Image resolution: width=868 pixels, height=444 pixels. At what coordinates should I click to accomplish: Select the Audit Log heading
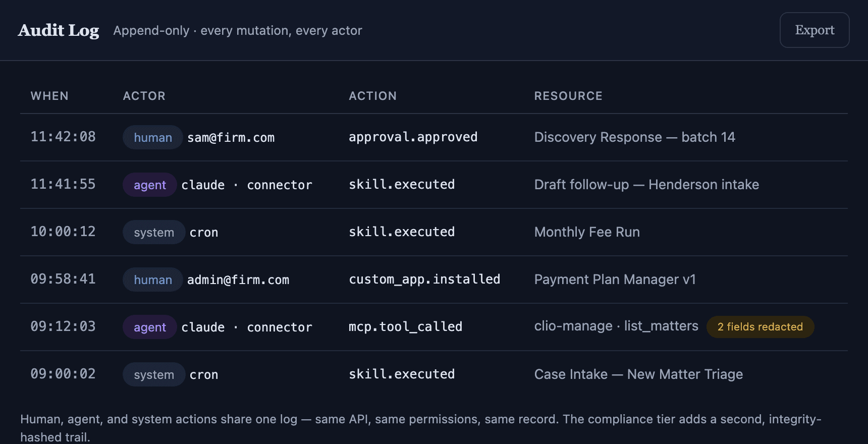coord(59,30)
